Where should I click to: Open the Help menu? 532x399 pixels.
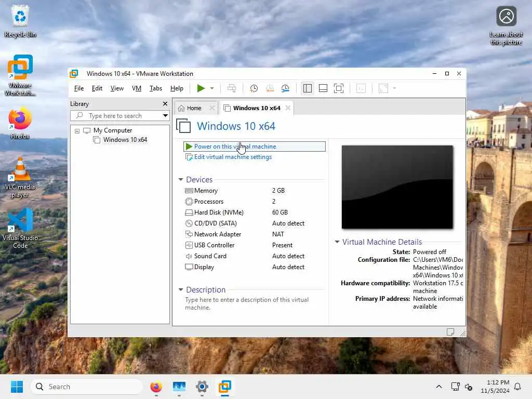point(177,88)
